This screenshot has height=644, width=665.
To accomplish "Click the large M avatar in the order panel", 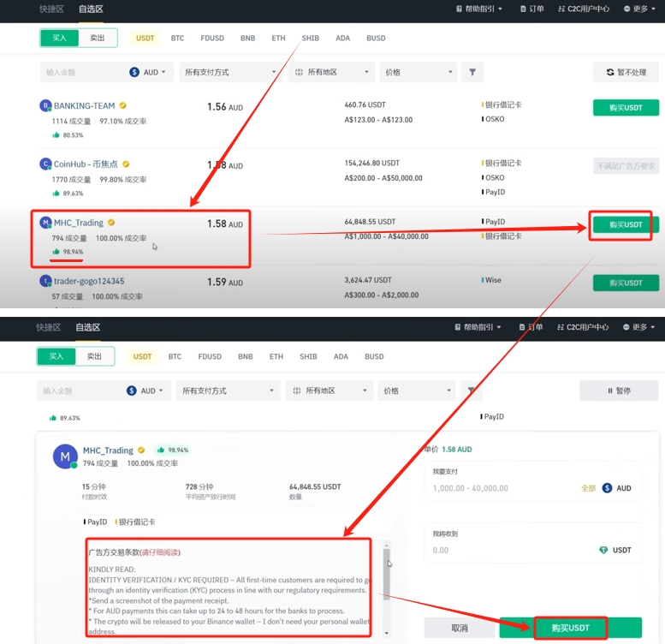I will pos(65,456).
